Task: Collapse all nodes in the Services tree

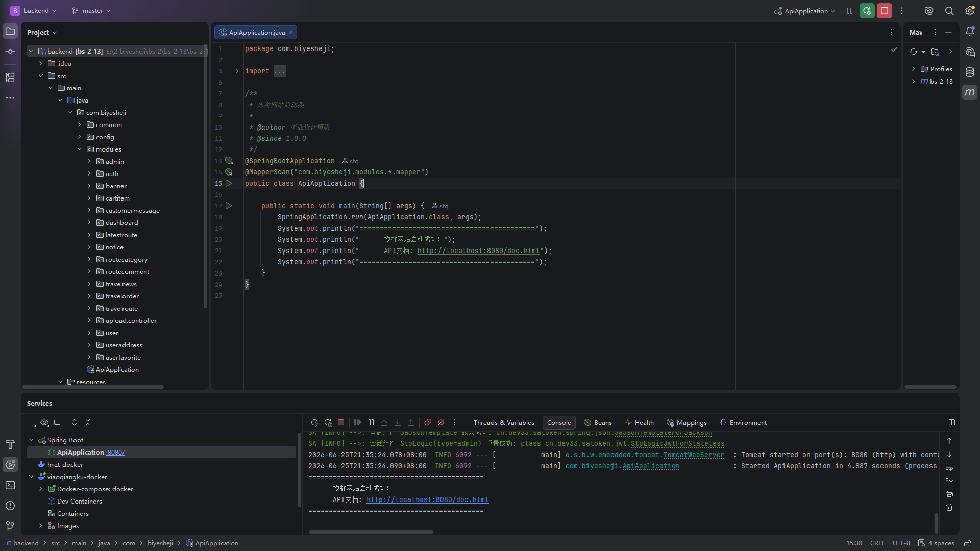Action: point(88,422)
